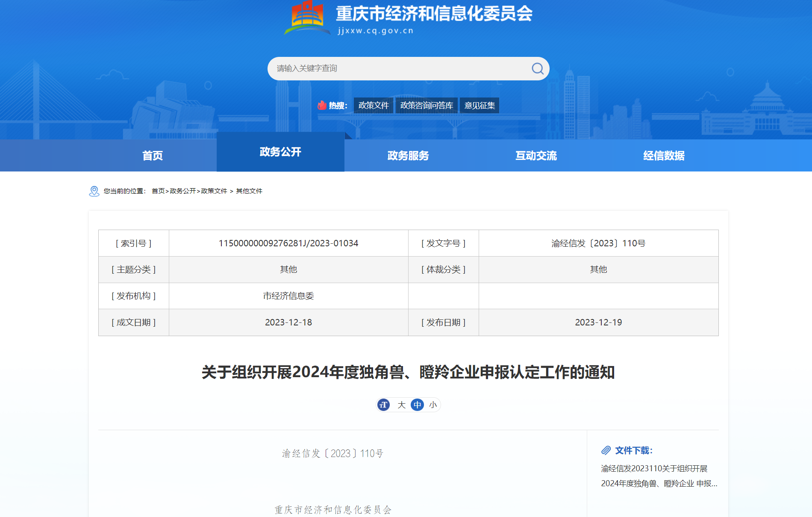Screen dimensions: 812x517
Task: Switch to 政务服务 tab
Action: 408,156
